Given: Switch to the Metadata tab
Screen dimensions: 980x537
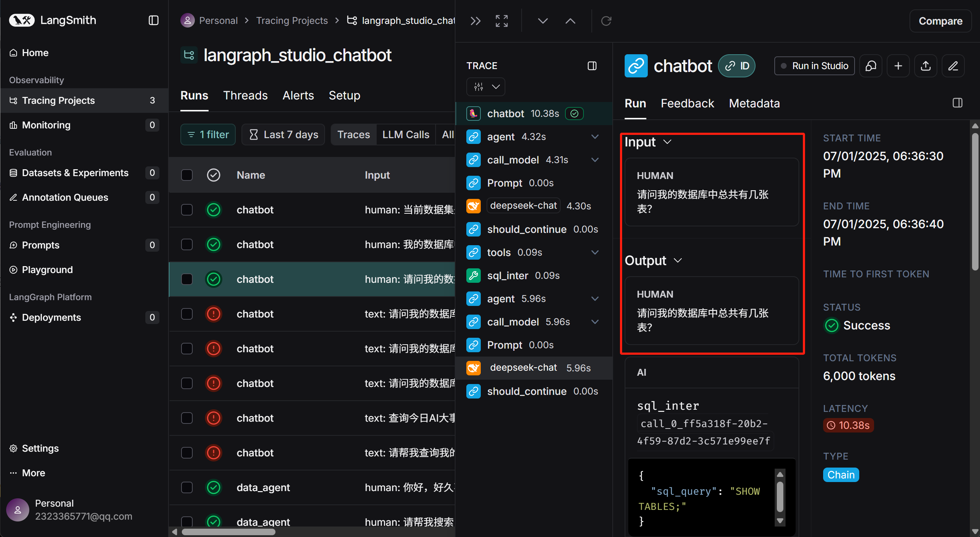Looking at the screenshot, I should click(754, 103).
